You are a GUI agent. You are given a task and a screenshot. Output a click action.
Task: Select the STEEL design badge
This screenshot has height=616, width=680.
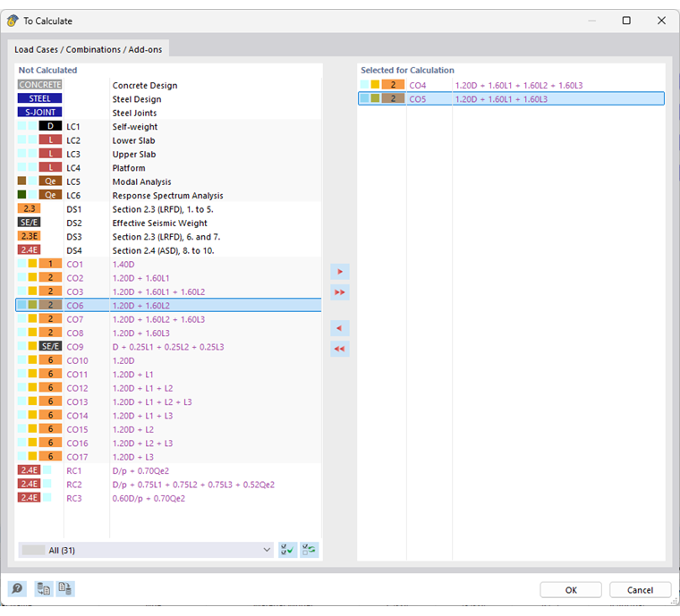(40, 98)
